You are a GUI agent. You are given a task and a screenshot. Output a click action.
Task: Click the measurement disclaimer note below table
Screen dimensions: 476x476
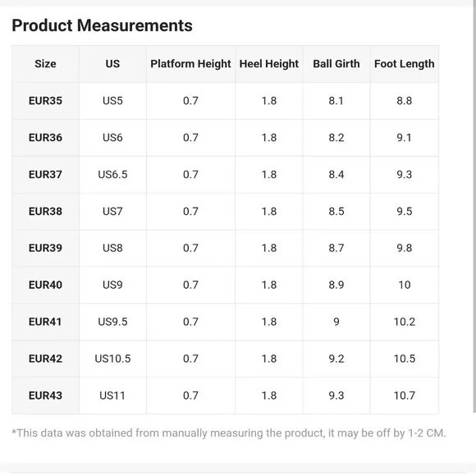click(x=229, y=433)
